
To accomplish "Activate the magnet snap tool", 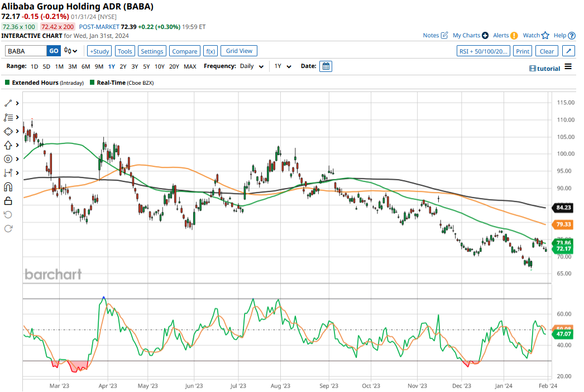I will point(8,187).
